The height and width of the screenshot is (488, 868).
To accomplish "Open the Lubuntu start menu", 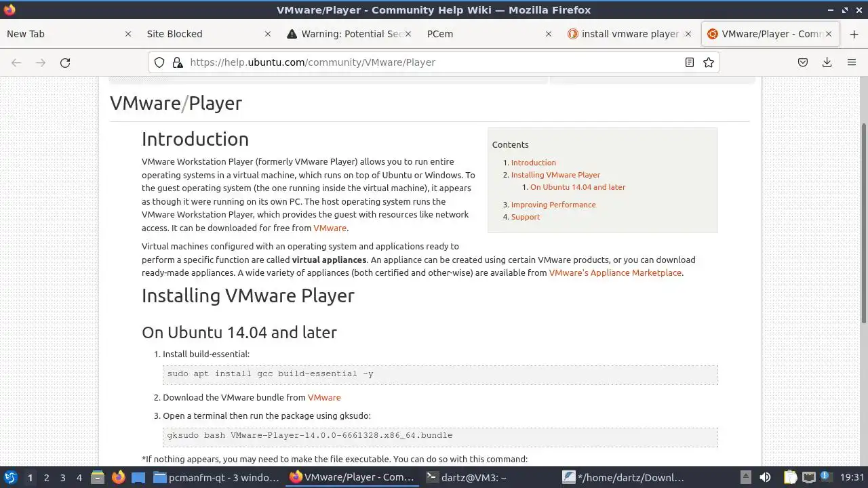I will 10,477.
